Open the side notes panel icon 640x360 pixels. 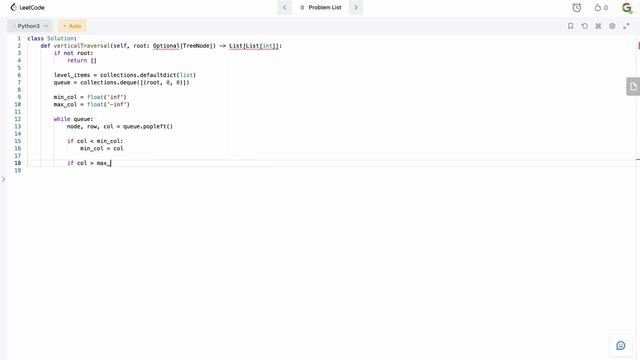coord(633,87)
